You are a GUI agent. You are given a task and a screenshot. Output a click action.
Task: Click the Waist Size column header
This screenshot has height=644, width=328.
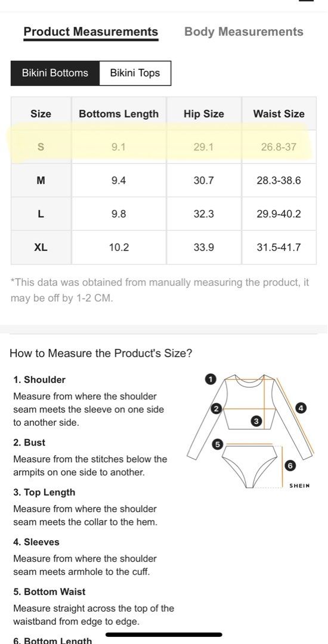(279, 114)
